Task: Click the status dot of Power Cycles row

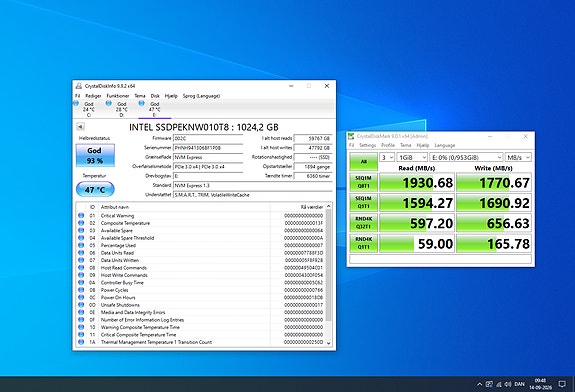Action: pos(81,290)
